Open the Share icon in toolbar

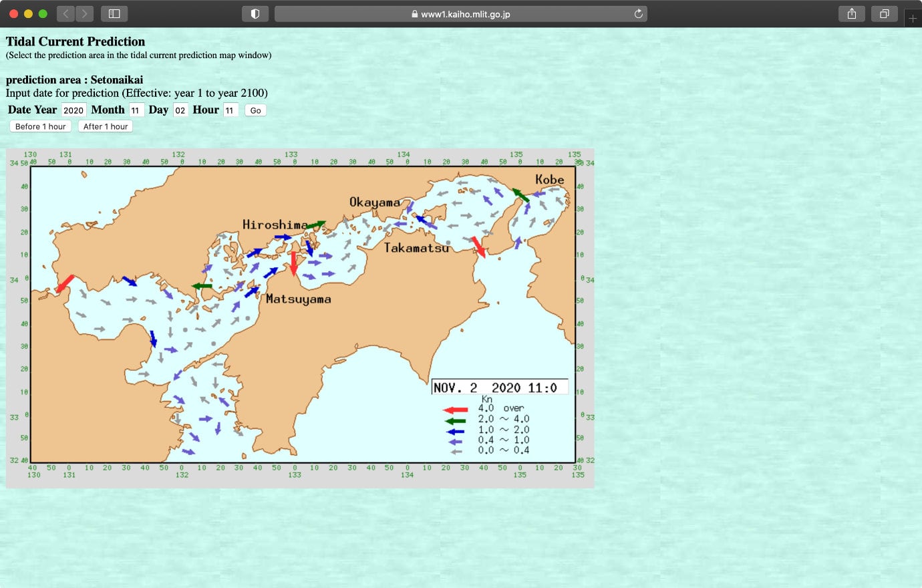pyautogui.click(x=851, y=13)
